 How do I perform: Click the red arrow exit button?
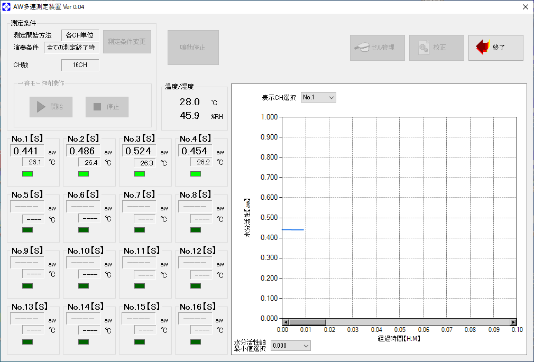496,48
